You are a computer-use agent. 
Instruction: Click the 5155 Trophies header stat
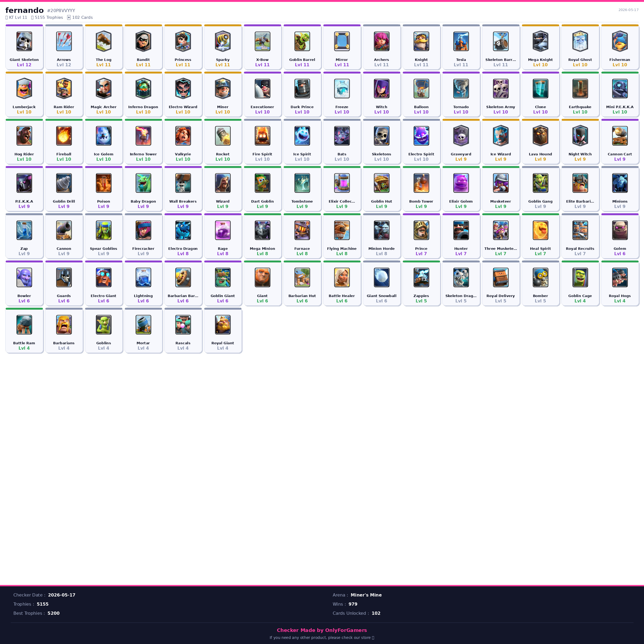point(47,17)
